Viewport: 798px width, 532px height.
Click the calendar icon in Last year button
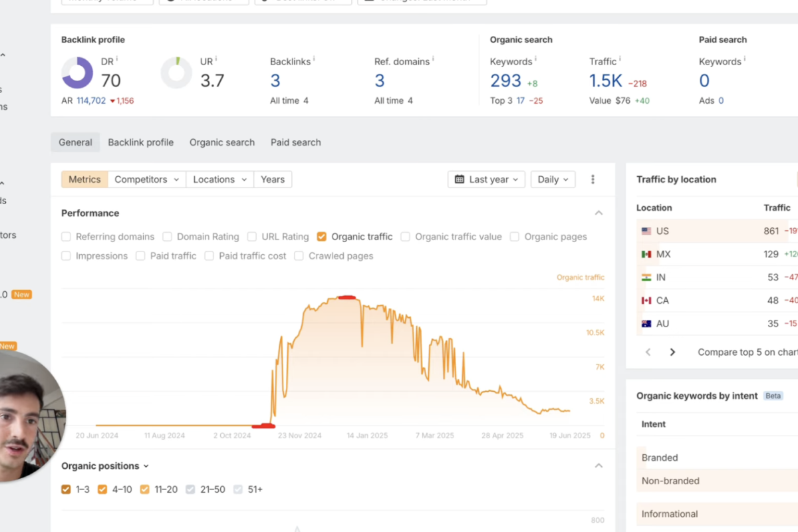[x=460, y=180]
